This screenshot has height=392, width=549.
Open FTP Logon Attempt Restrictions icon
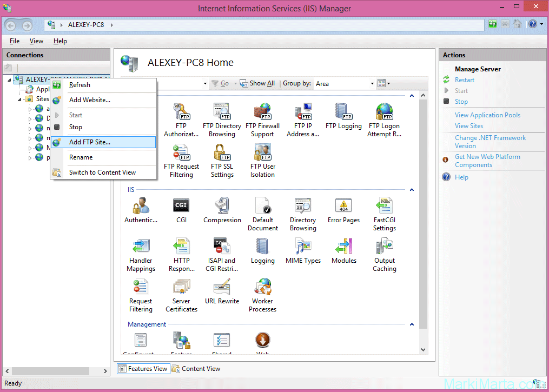384,120
